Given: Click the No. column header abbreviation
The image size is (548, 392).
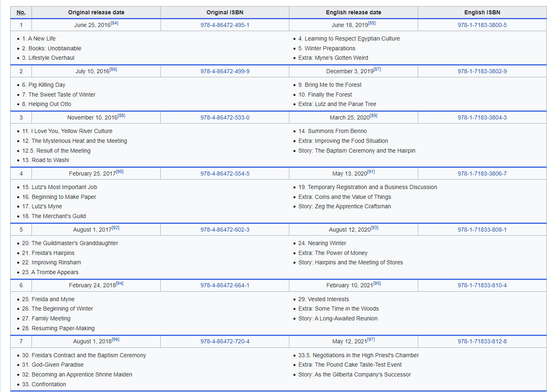Looking at the screenshot, I should tap(21, 12).
